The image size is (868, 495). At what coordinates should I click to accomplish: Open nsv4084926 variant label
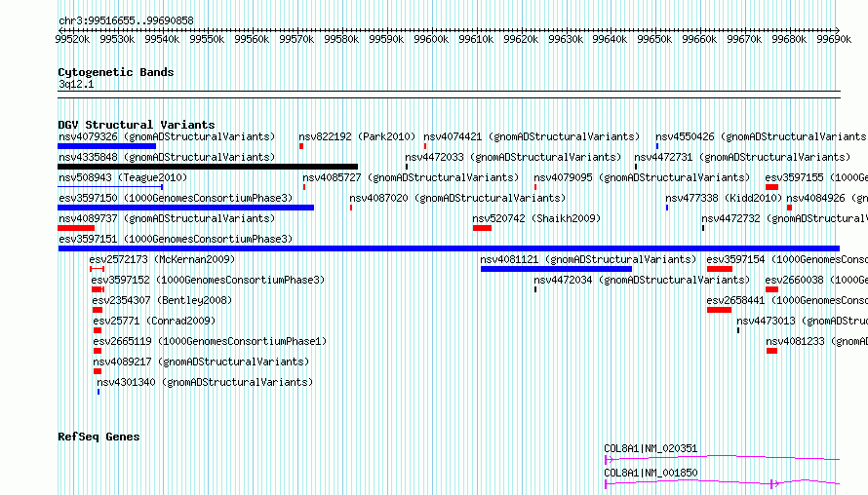827,198
